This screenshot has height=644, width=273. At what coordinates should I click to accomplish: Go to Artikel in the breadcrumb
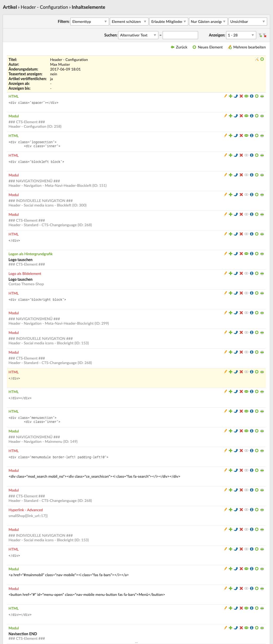pyautogui.click(x=10, y=7)
